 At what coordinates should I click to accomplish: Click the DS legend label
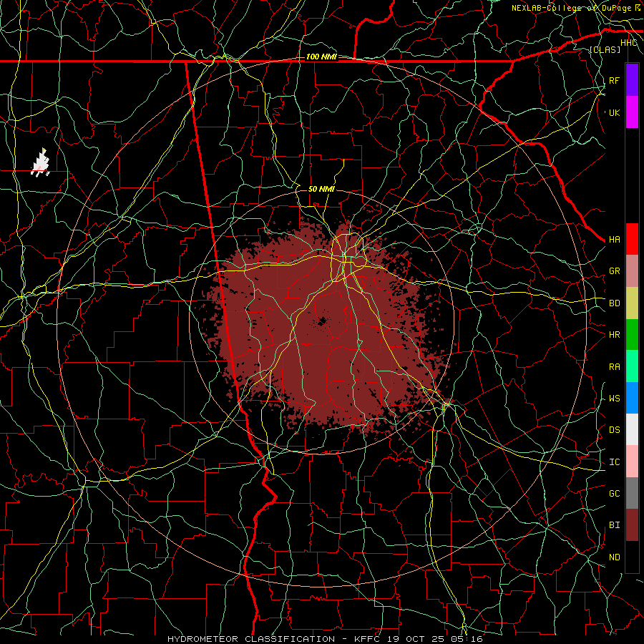pyautogui.click(x=614, y=430)
